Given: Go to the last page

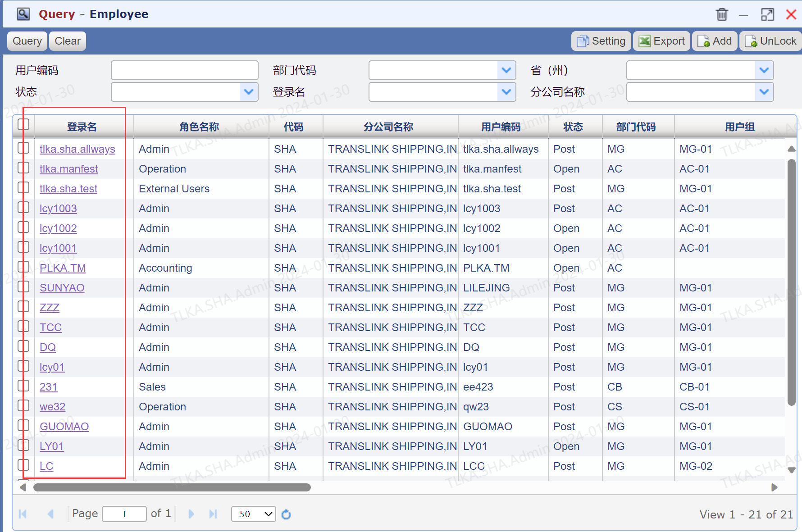Looking at the screenshot, I should coord(213,514).
